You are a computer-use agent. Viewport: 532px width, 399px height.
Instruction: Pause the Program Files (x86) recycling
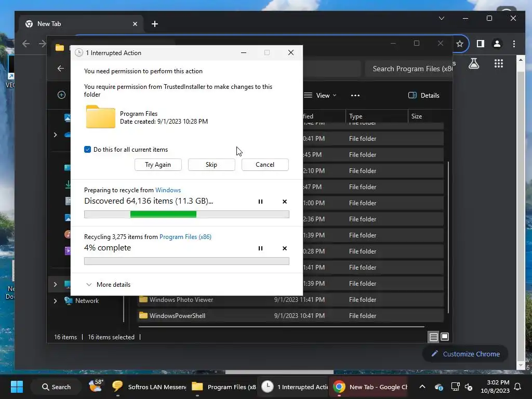261,248
